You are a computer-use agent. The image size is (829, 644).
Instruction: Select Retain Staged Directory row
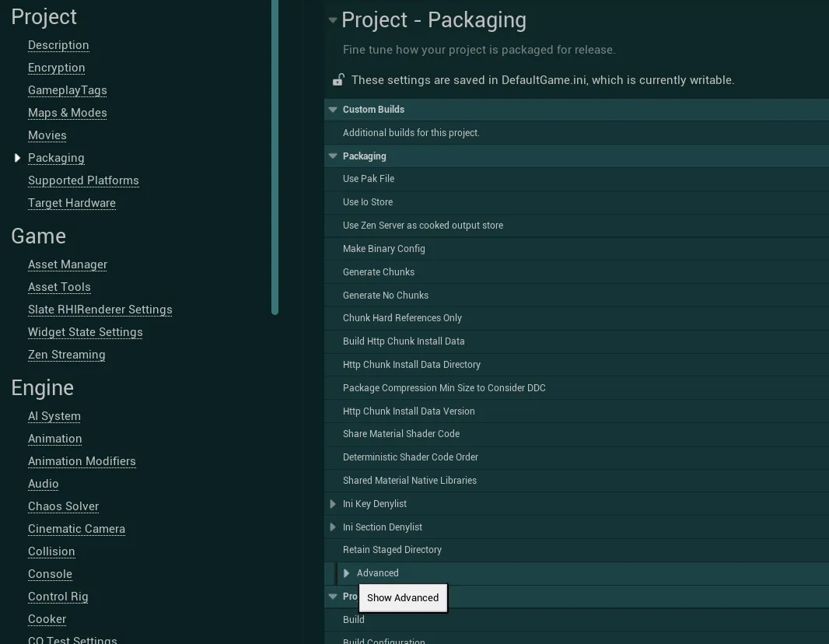point(576,550)
